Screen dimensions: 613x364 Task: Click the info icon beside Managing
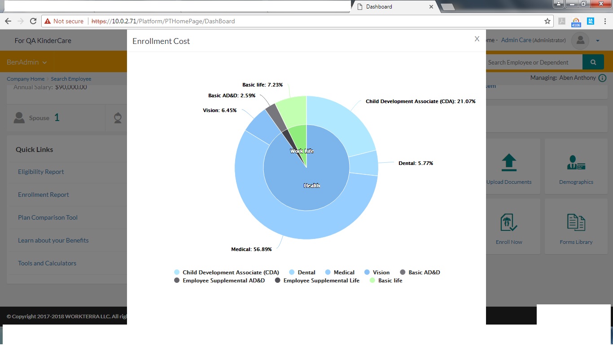click(x=602, y=78)
